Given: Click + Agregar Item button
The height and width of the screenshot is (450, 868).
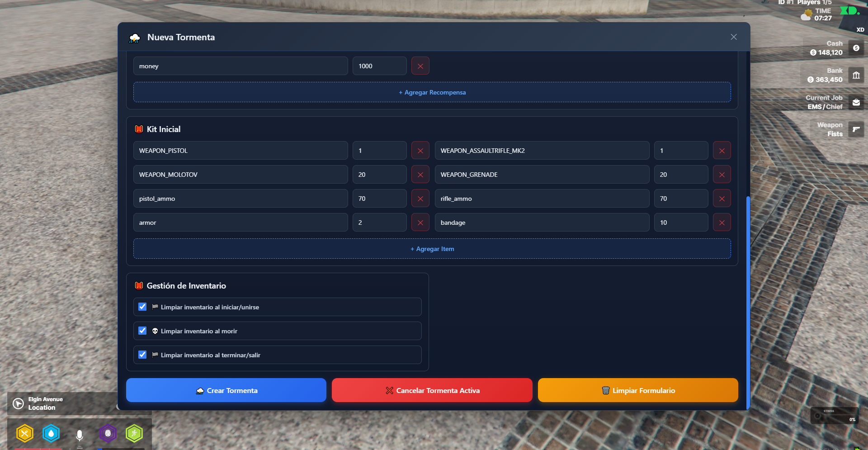Looking at the screenshot, I should click(x=432, y=249).
